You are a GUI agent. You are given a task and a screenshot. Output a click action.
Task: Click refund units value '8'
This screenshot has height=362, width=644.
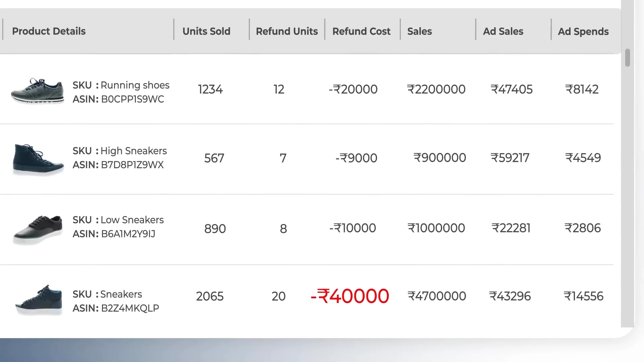click(x=283, y=229)
